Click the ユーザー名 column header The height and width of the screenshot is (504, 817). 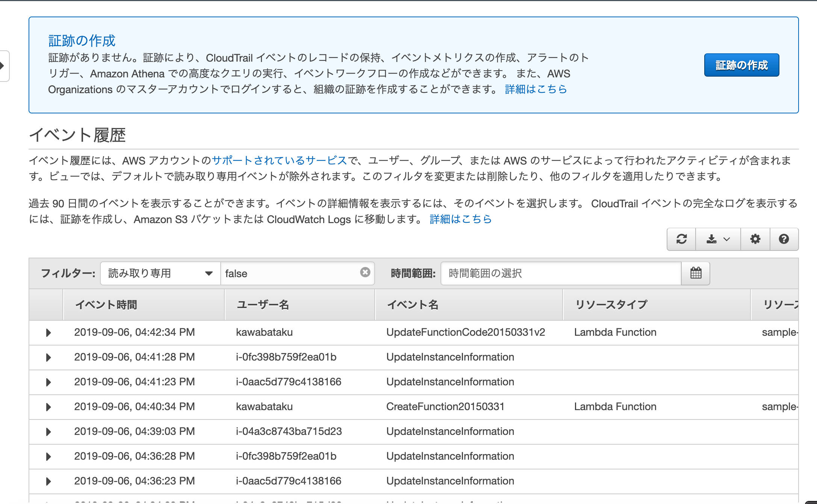[300, 305]
